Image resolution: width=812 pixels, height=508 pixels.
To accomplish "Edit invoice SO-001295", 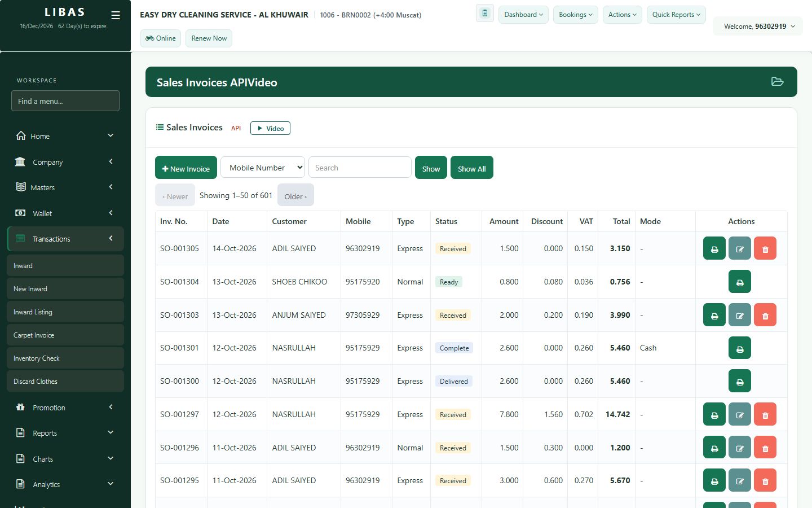I will pyautogui.click(x=740, y=480).
